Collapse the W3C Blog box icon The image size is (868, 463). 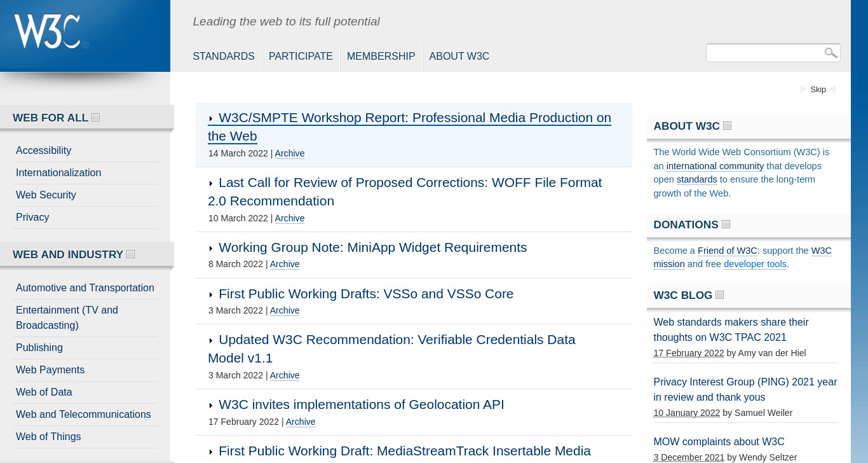point(719,294)
